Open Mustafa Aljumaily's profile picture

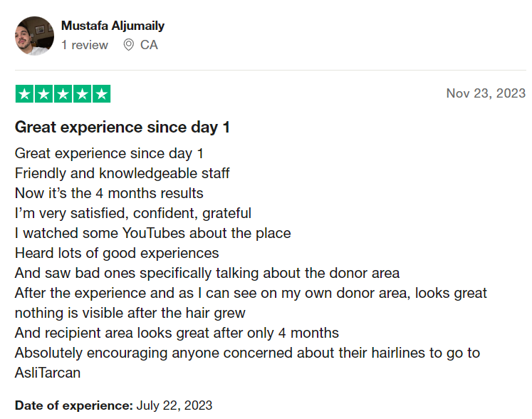34,36
